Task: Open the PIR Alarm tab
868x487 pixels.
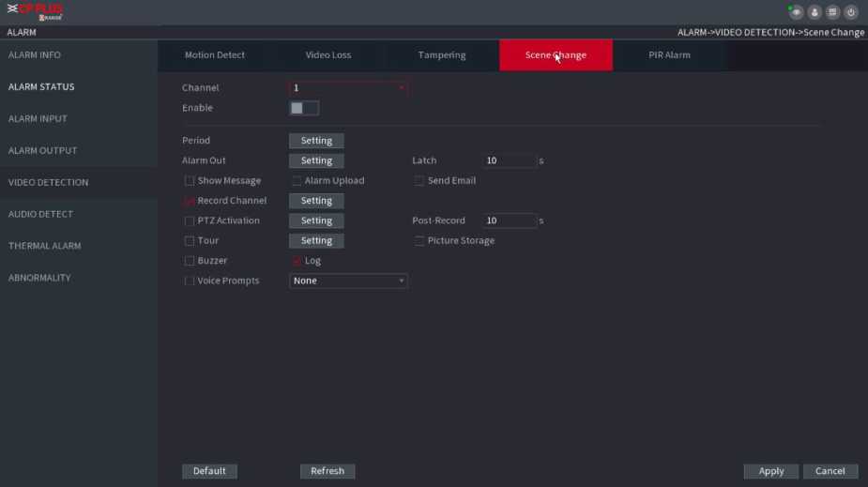Action: (669, 55)
